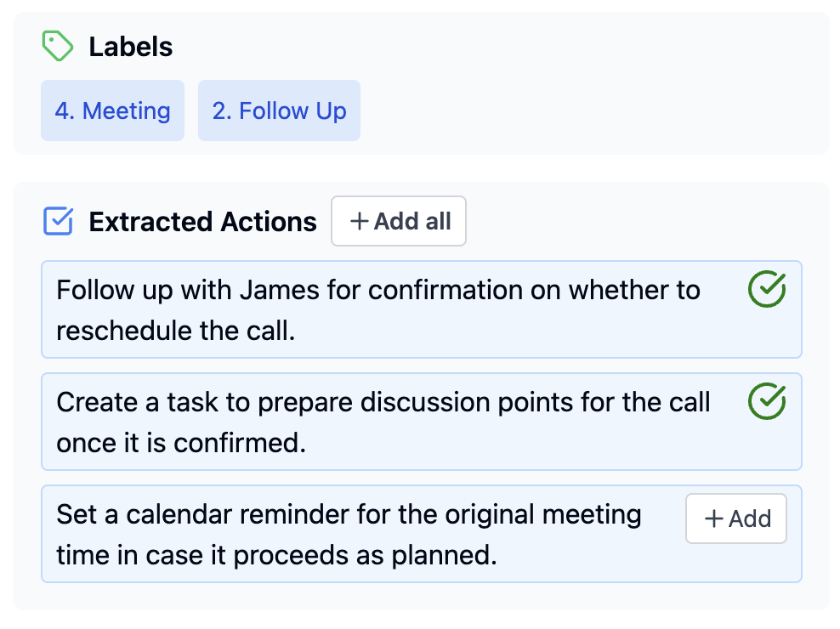Image resolution: width=840 pixels, height=629 pixels.
Task: Click the Labels section heading
Action: tap(131, 47)
